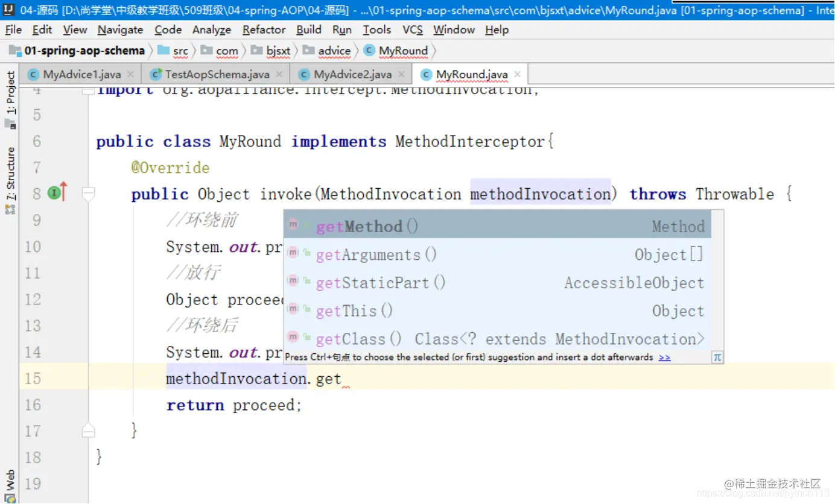Select getArguments() completion suggestion

click(497, 254)
